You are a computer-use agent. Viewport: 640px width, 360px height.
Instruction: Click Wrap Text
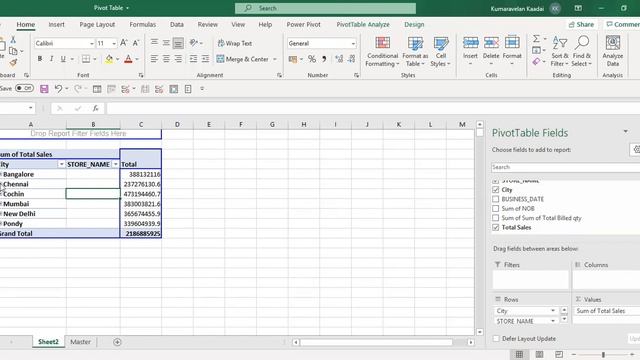[x=235, y=43]
